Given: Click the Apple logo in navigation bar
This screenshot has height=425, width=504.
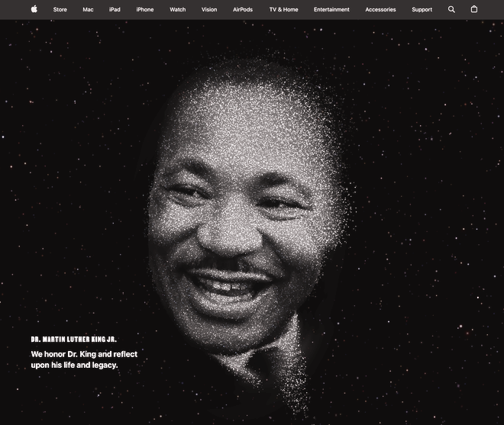Looking at the screenshot, I should (x=34, y=9).
